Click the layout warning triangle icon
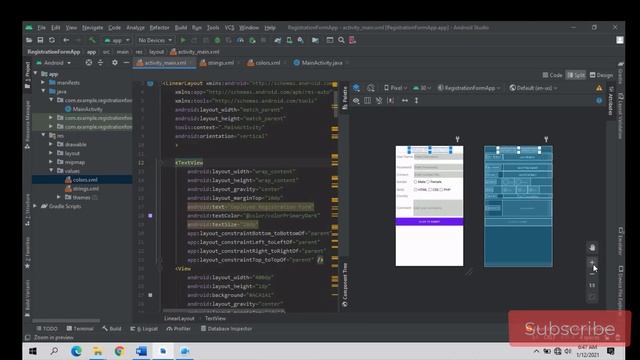 point(599,88)
